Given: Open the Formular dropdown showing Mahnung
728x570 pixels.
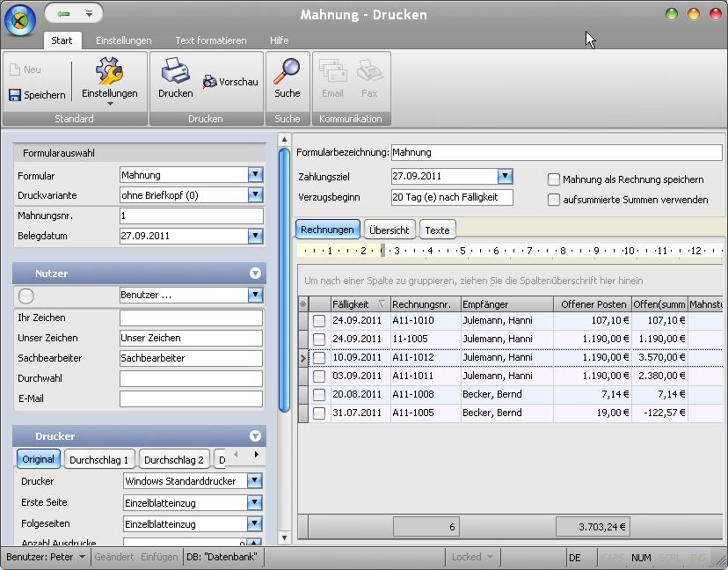Looking at the screenshot, I should coord(255,175).
